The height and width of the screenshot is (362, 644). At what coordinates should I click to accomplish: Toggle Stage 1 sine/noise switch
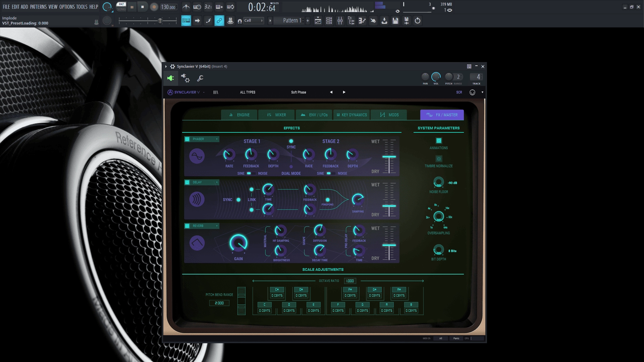pos(251,173)
